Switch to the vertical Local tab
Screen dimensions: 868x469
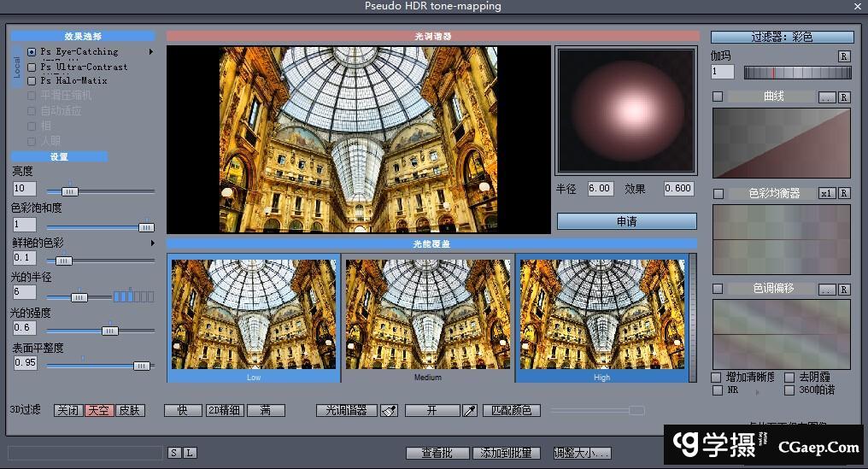click(16, 67)
